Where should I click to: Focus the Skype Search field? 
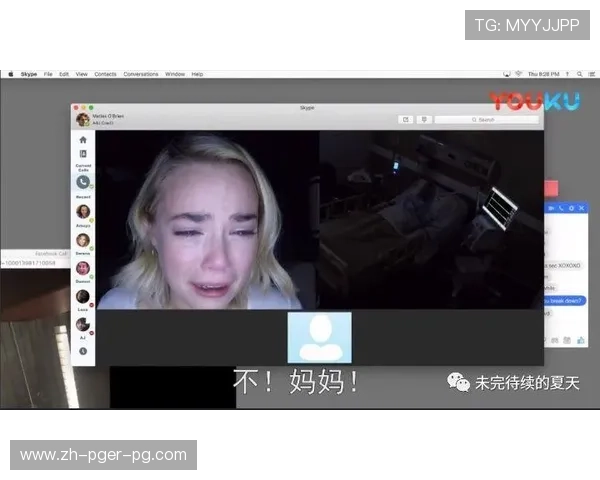[x=487, y=120]
